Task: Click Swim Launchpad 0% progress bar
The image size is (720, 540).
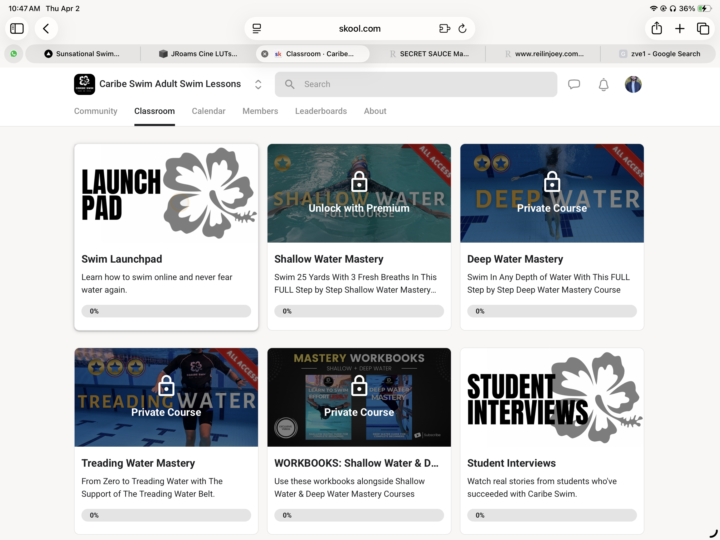Action: (166, 311)
